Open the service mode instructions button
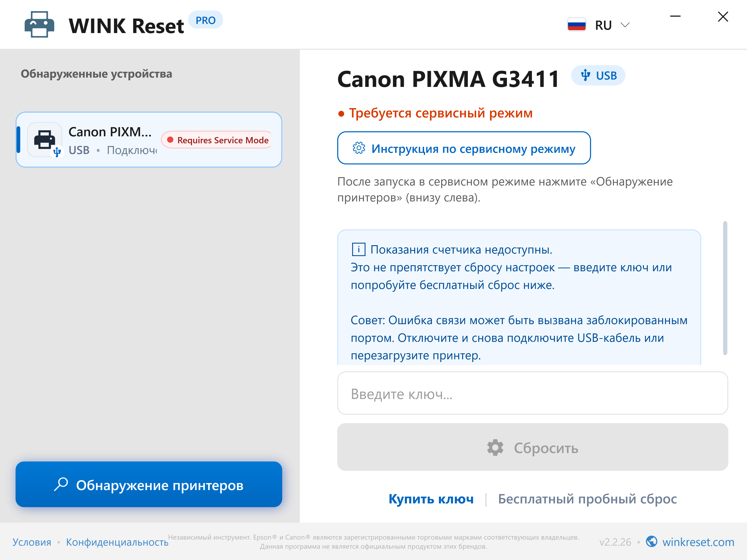This screenshot has width=747, height=560. pos(464,148)
